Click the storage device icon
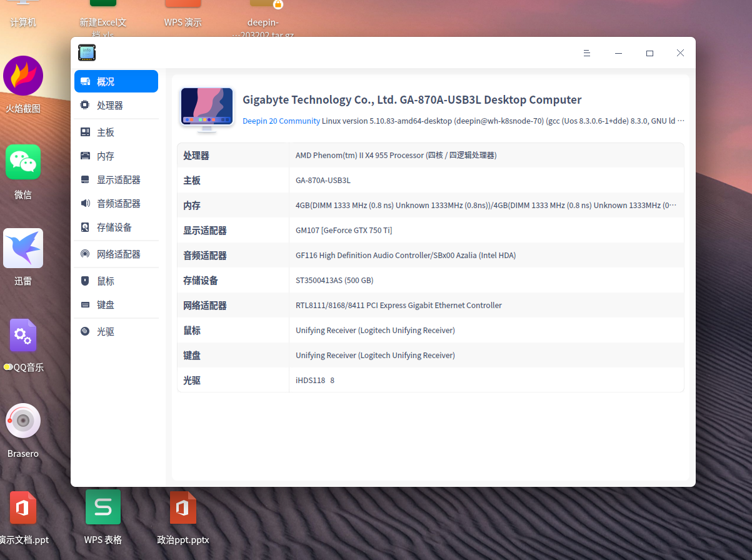The height and width of the screenshot is (560, 752). [x=85, y=227]
